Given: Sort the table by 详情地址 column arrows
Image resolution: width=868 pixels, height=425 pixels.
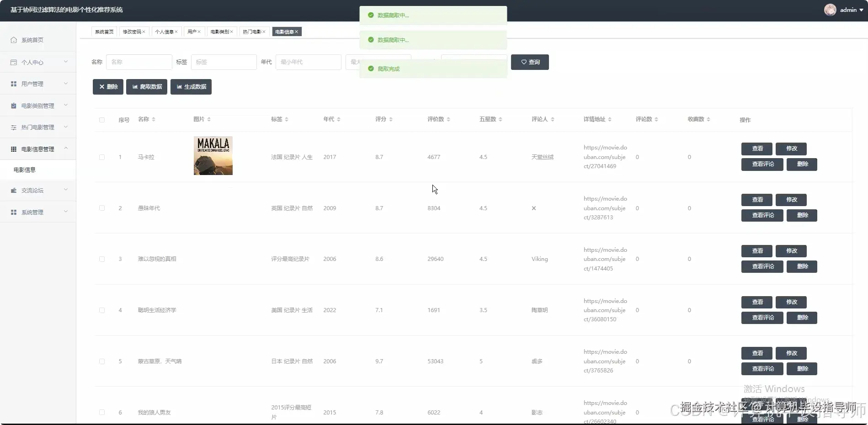Looking at the screenshot, I should tap(610, 119).
